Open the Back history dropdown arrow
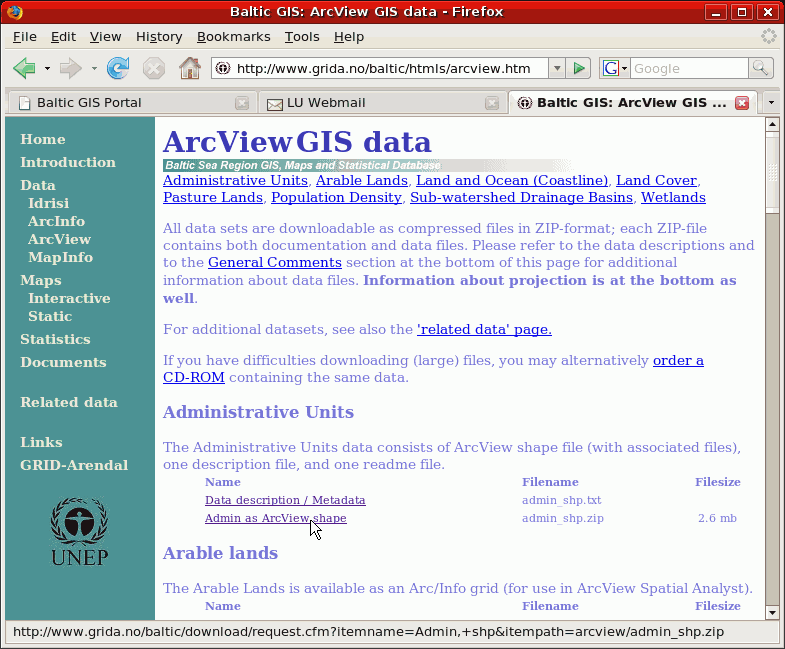This screenshot has height=649, width=785. [47, 68]
